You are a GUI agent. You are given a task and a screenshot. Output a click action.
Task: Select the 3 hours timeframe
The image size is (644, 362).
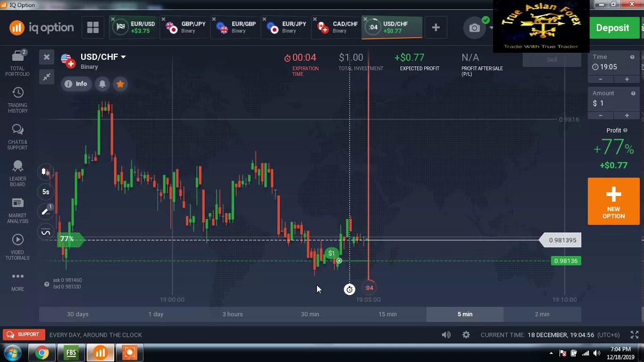[x=233, y=314]
